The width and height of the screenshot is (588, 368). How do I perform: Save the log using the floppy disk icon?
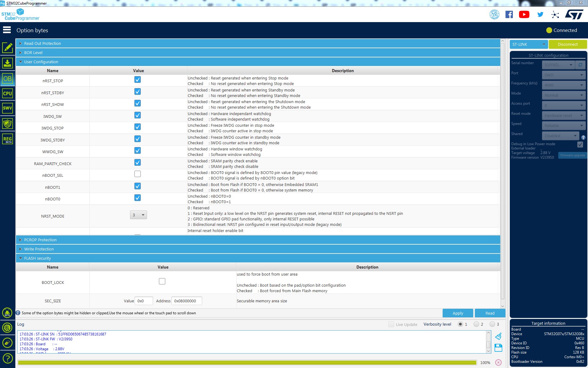point(498,347)
